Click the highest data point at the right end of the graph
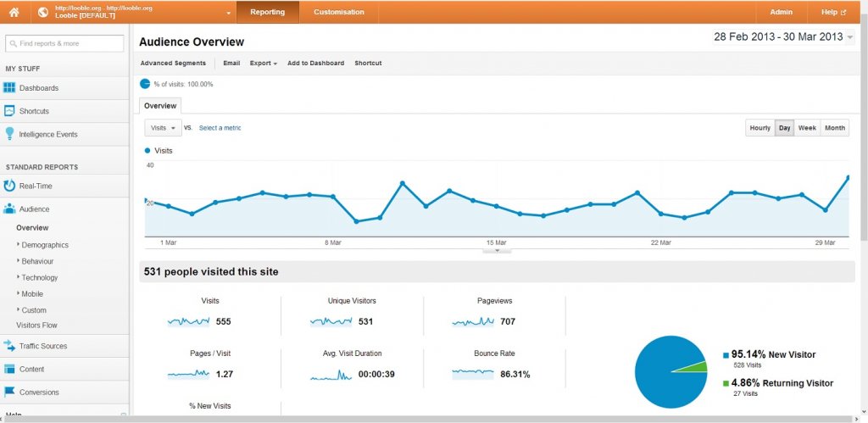Image resolution: width=868 pixels, height=423 pixels. pos(848,178)
